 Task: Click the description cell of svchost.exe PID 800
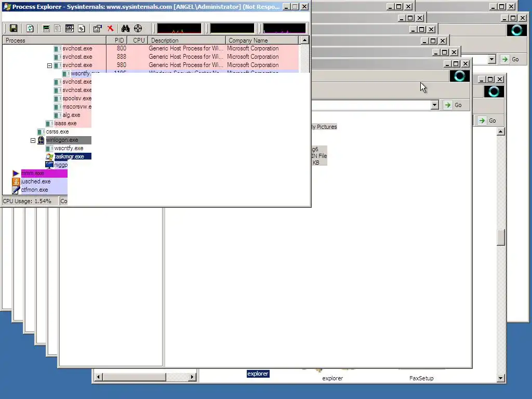coord(186,48)
